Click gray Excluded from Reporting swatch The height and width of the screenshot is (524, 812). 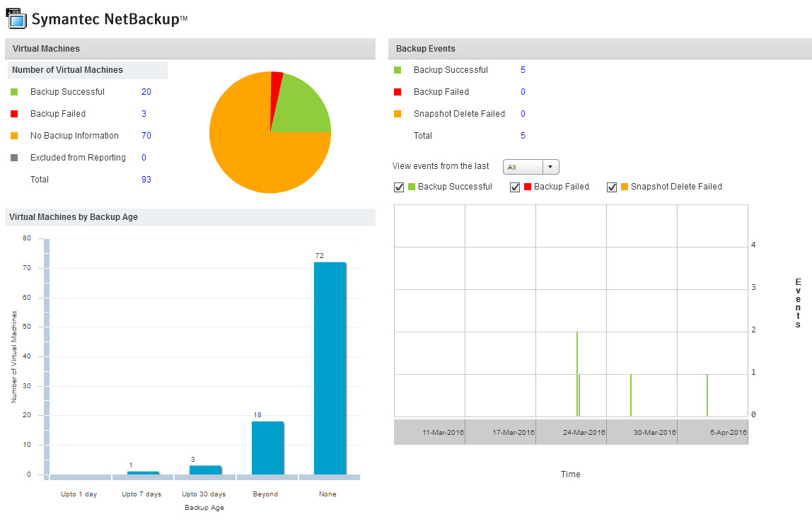point(14,158)
